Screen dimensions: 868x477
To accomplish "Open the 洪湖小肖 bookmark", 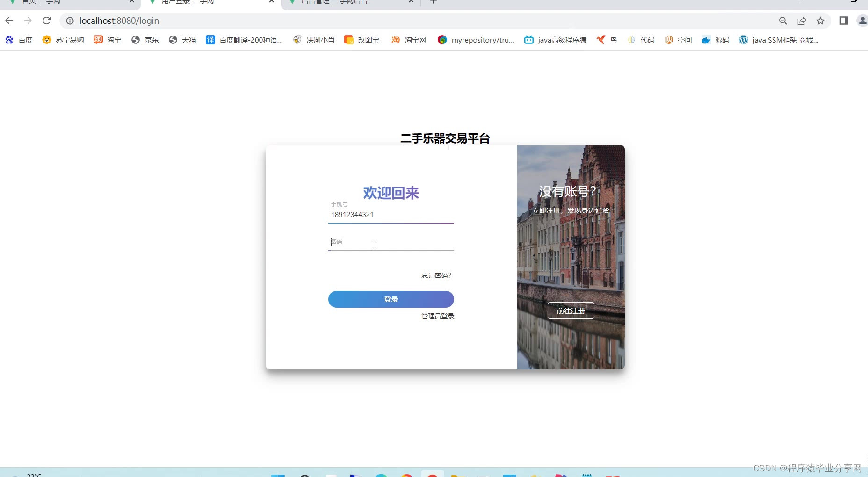I will point(314,40).
